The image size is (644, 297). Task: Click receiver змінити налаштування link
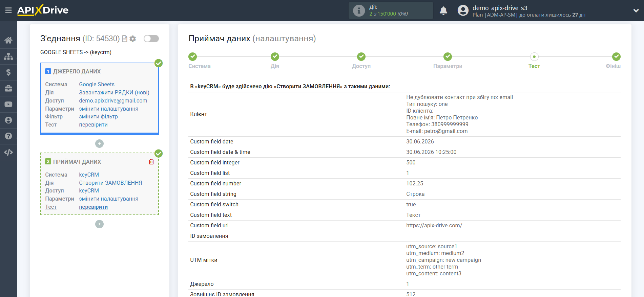pos(108,199)
